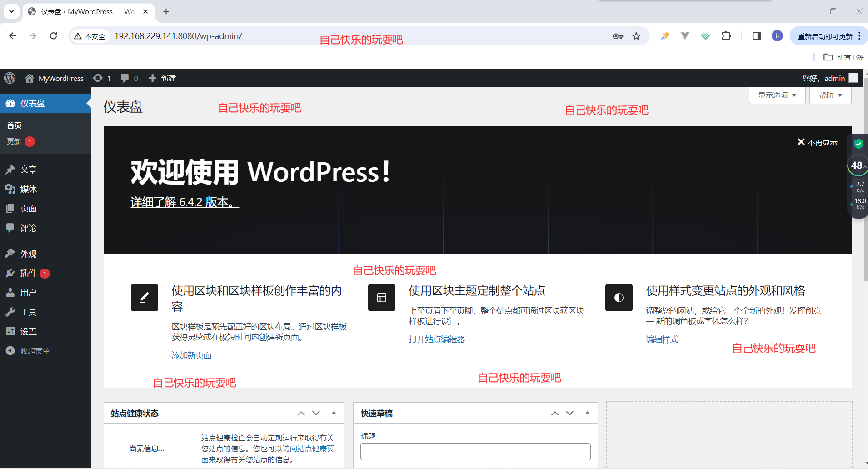
Task: Open the Vue devtools extension icon
Action: click(685, 36)
